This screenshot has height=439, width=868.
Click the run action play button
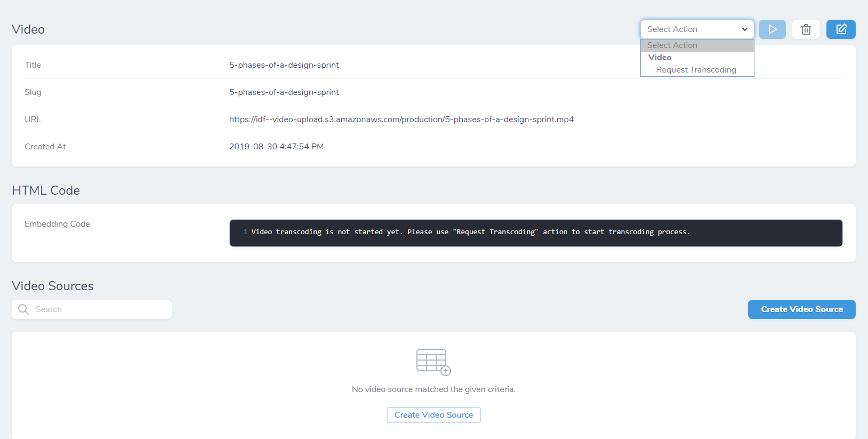(x=772, y=29)
